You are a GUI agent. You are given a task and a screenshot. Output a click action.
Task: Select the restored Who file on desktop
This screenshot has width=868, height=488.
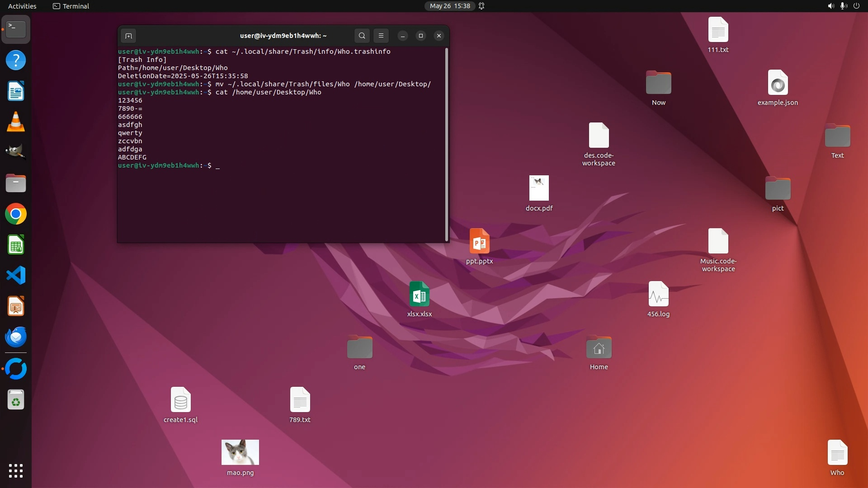click(x=837, y=453)
